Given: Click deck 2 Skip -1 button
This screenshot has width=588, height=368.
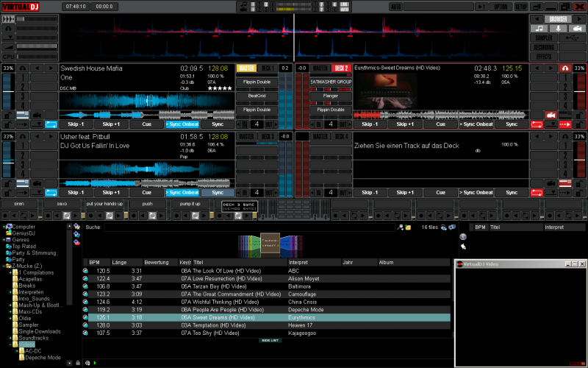Looking at the screenshot, I should click(x=370, y=124).
